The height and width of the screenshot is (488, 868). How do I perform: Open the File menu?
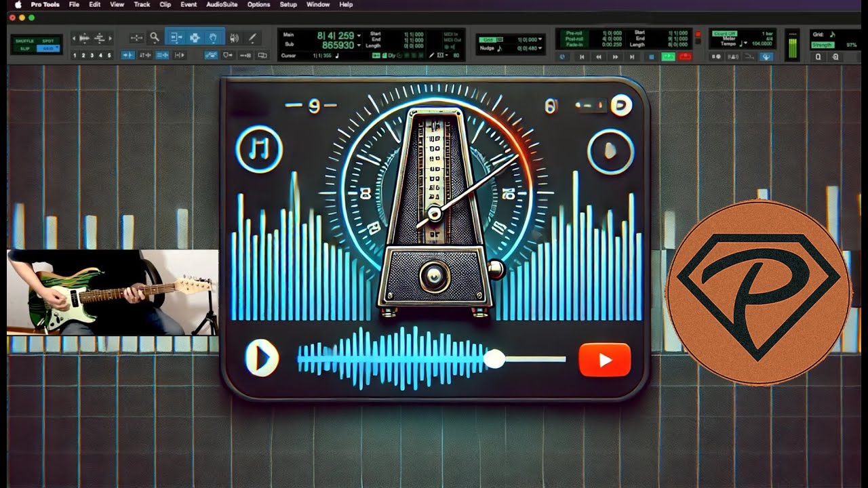coord(74,4)
